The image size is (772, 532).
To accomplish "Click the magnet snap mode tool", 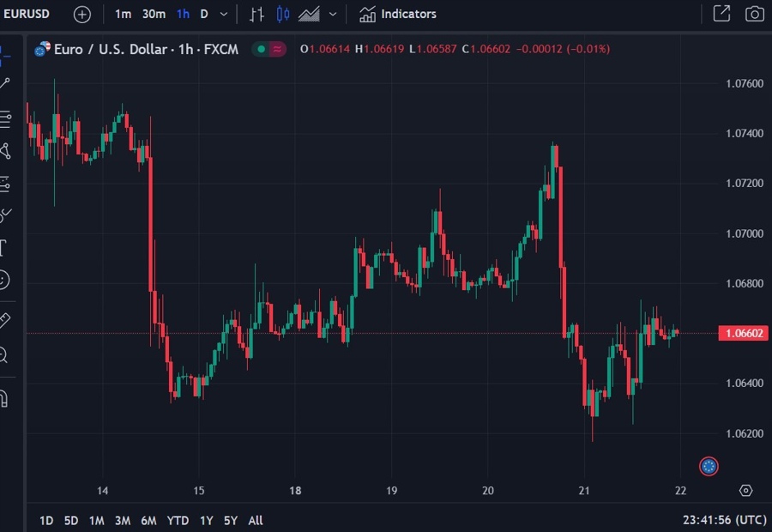I will tap(4, 399).
